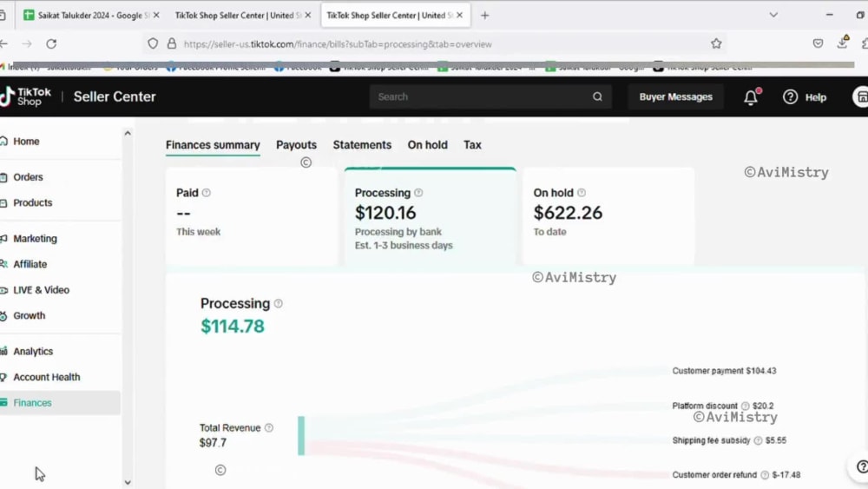Click info icon next to Shipping fee subsidy

click(x=758, y=440)
